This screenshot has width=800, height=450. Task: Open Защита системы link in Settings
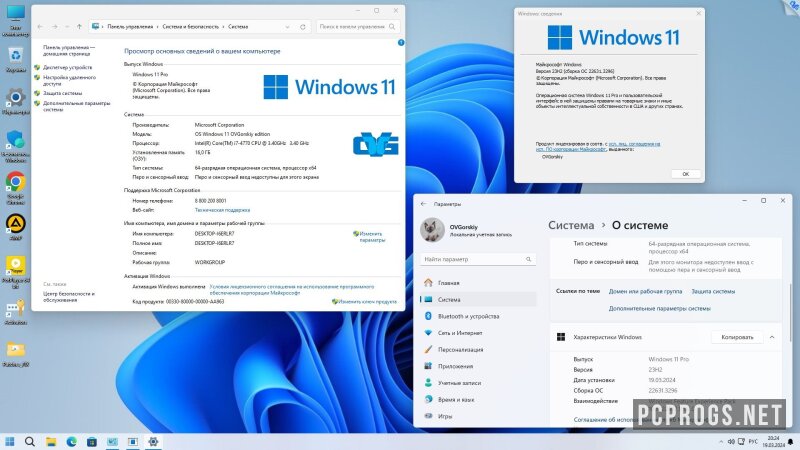click(713, 291)
